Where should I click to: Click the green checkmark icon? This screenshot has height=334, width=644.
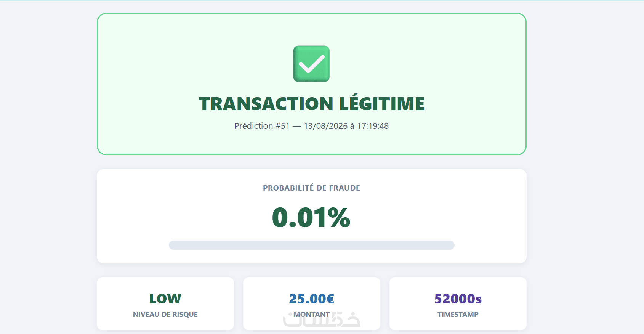311,64
